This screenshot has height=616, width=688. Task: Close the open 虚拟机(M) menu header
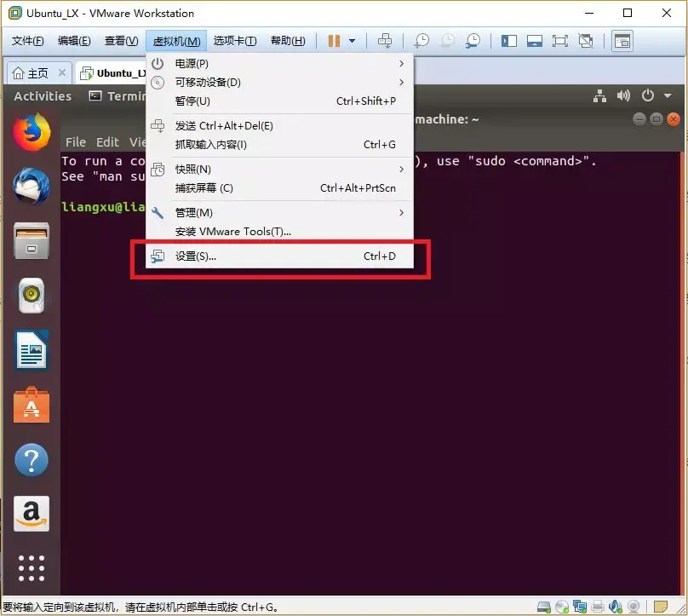176,41
